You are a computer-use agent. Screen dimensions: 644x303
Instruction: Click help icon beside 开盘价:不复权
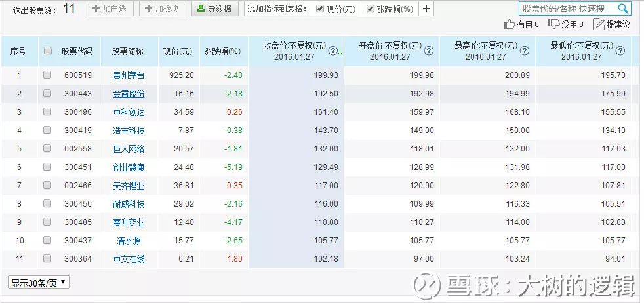click(x=429, y=51)
